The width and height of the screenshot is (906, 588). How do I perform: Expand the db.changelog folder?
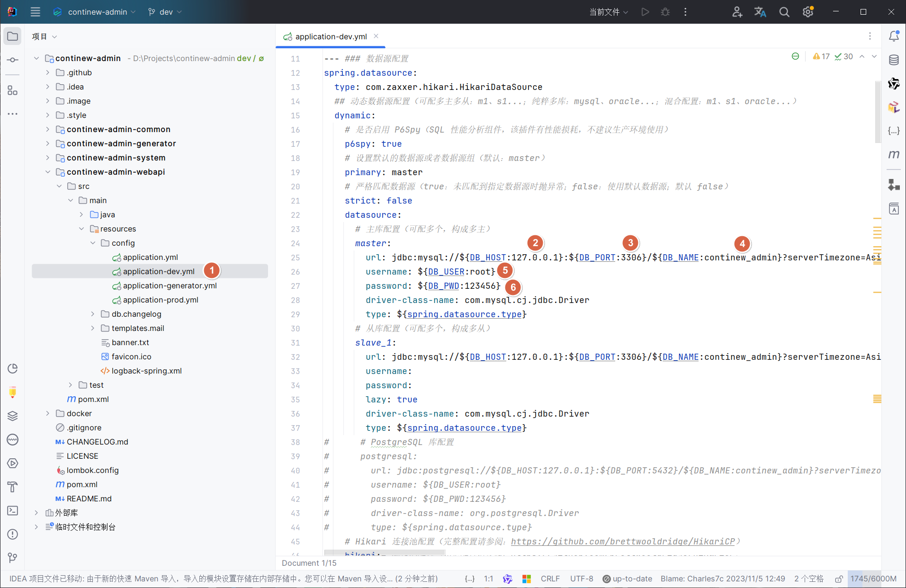[x=93, y=314]
